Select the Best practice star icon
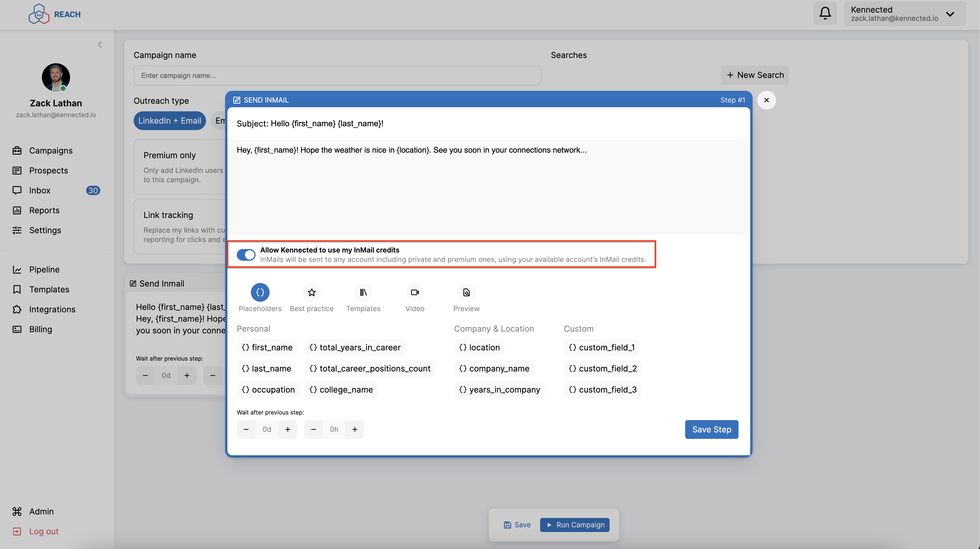 (x=312, y=292)
